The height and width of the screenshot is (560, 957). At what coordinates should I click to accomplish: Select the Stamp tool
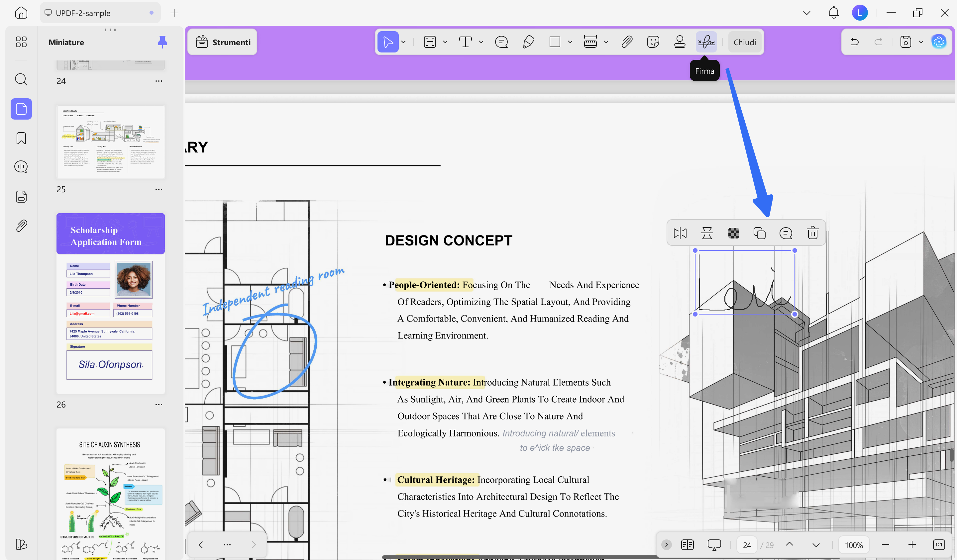[x=680, y=42]
